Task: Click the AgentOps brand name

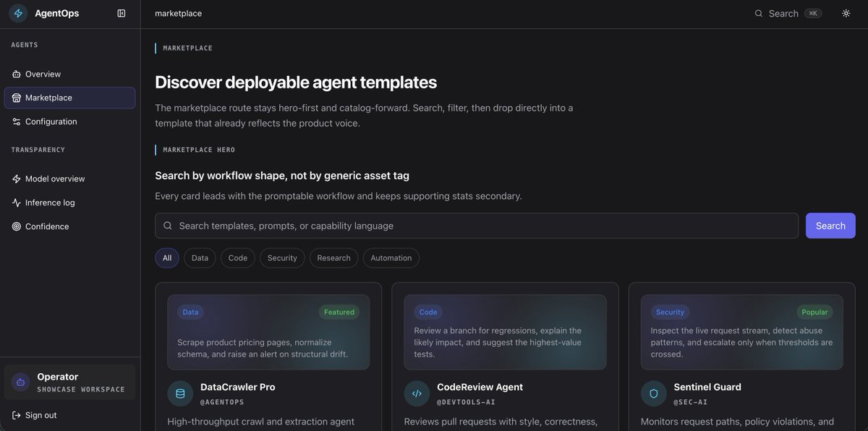Action: tap(57, 13)
